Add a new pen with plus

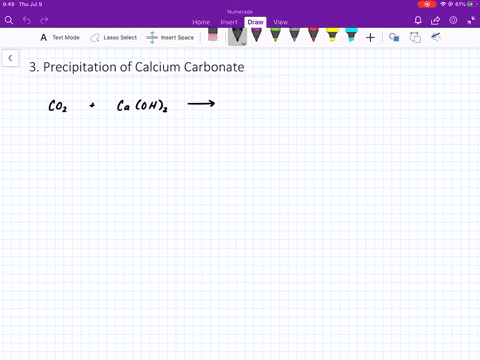click(370, 38)
